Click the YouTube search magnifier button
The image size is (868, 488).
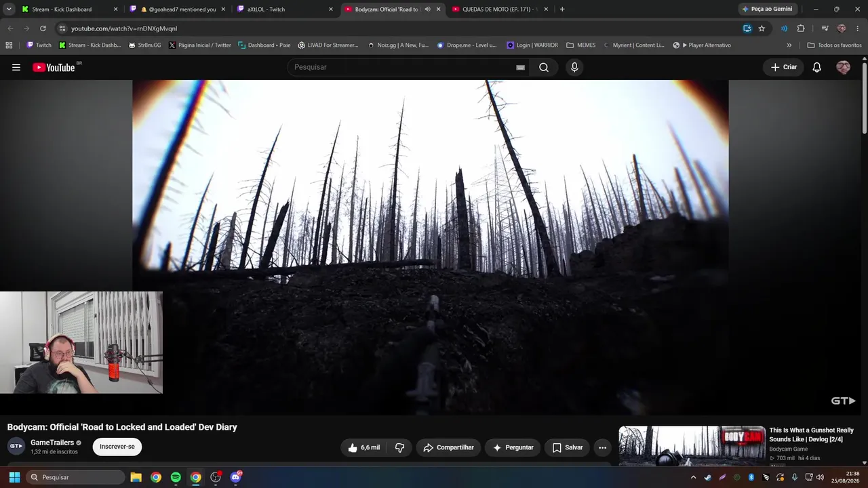tap(544, 67)
